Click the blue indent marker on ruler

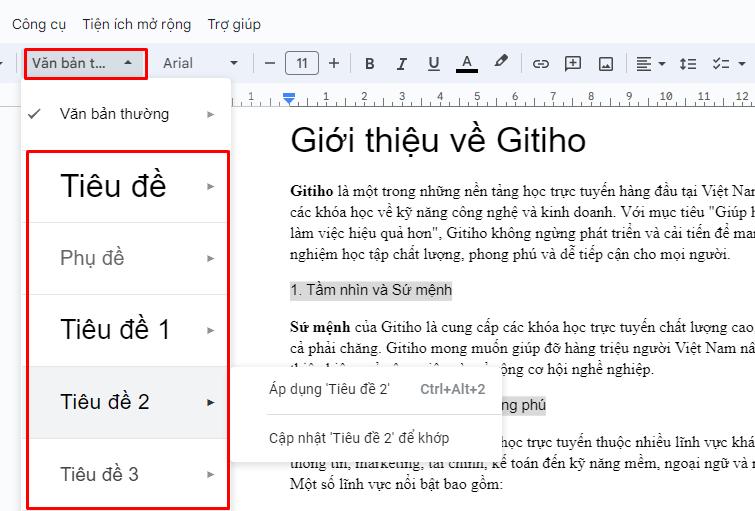289,98
